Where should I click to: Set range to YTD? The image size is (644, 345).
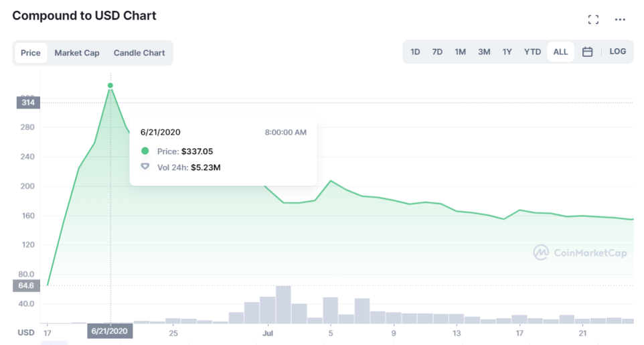[x=532, y=52]
